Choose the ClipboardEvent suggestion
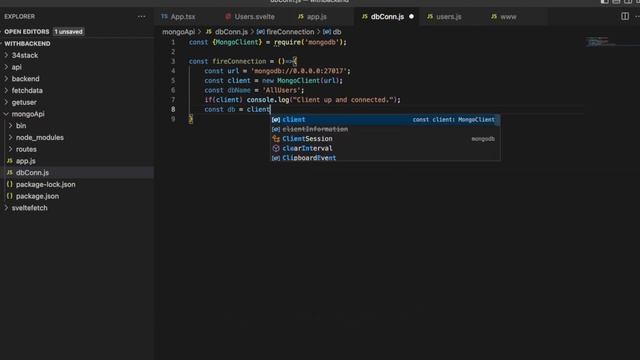Screen dimensions: 640x360 (385, 158)
